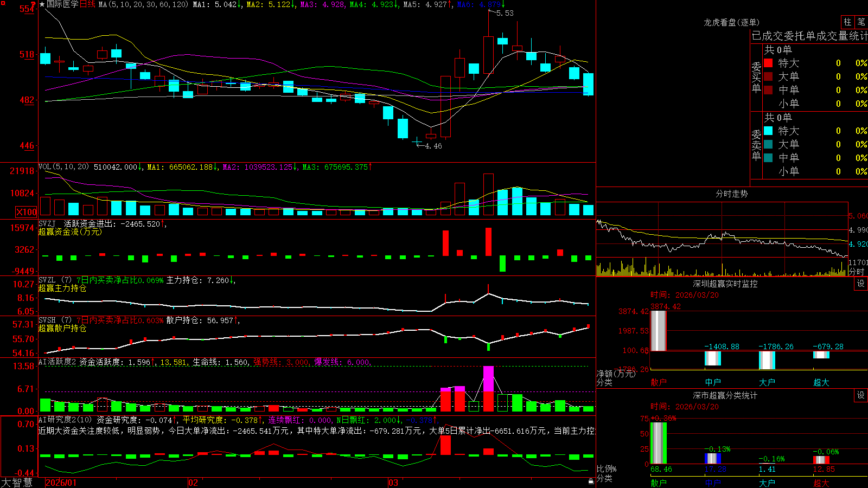Click the blue 中户 17.28 bar in 分类统计
The image size is (868, 488).
pyautogui.click(x=712, y=458)
